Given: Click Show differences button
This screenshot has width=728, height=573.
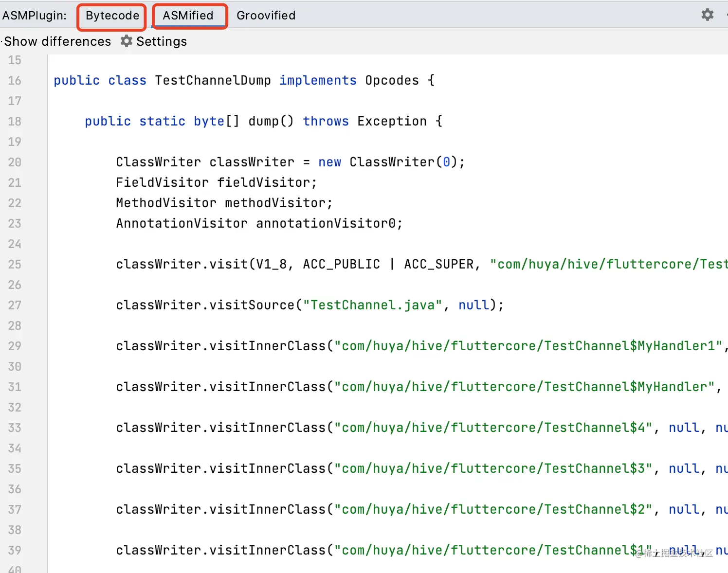Looking at the screenshot, I should [57, 41].
